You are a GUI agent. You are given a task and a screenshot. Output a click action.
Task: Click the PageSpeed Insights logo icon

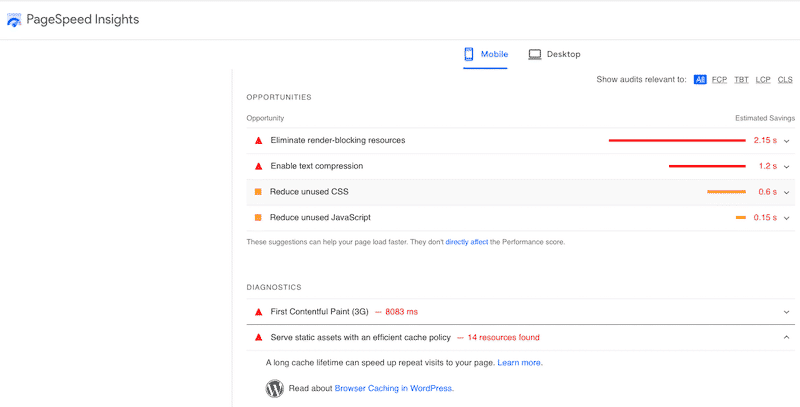click(14, 20)
